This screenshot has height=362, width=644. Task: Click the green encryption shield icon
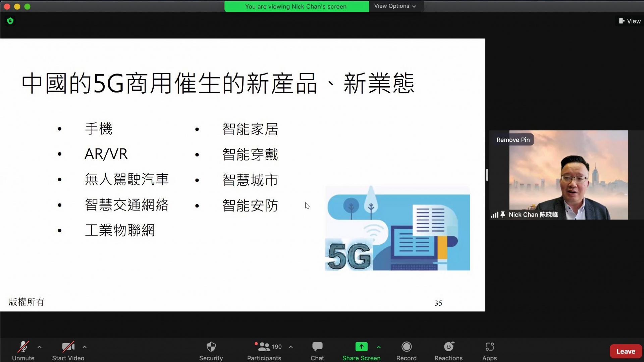coord(10,21)
